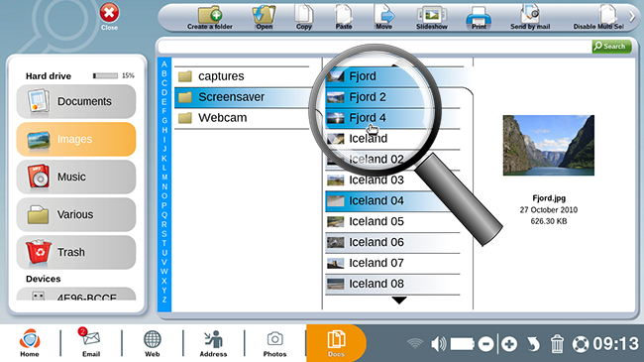Click the search text field
The image size is (644, 362).
click(x=375, y=47)
